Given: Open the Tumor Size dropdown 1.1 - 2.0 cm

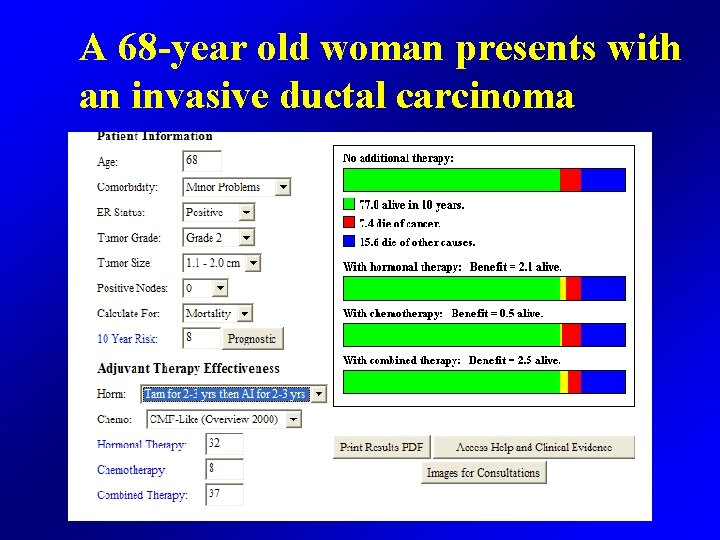Looking at the screenshot, I should pos(222,263).
